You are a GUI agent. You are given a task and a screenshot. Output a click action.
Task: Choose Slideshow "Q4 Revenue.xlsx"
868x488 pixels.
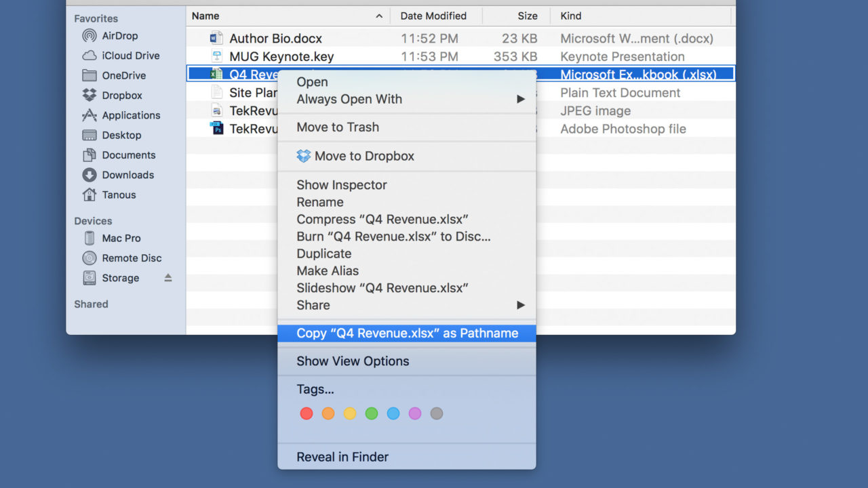(x=382, y=288)
